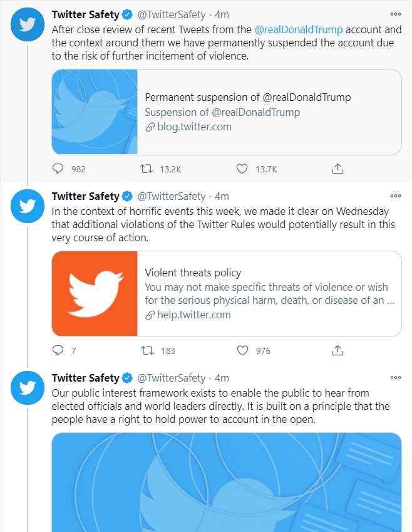Screen dimensions: 412x532
Task: Click the @TwitterSafety handle on third tweet
Action: pos(171,378)
